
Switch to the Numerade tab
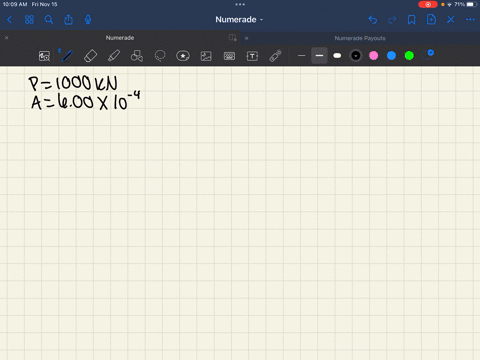click(120, 38)
